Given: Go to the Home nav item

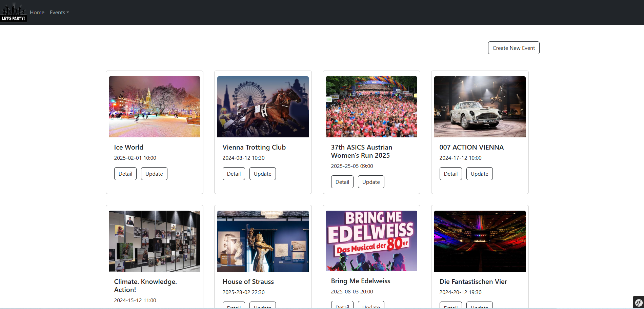Looking at the screenshot, I should tap(37, 13).
